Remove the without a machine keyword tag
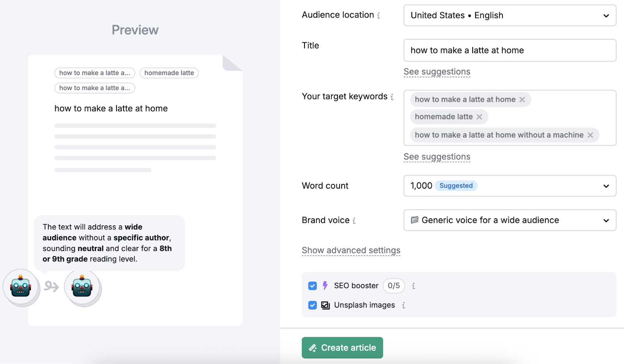 point(590,135)
